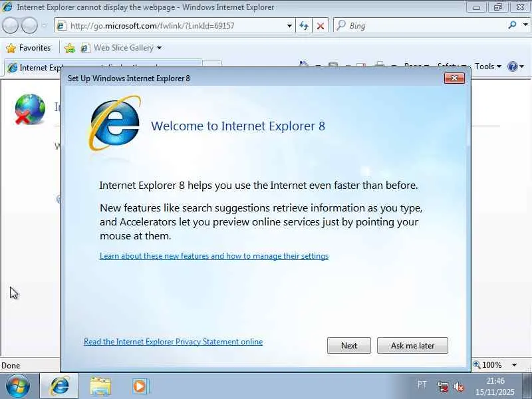Click the PT language indicator
This screenshot has width=532, height=399.
pyautogui.click(x=422, y=384)
